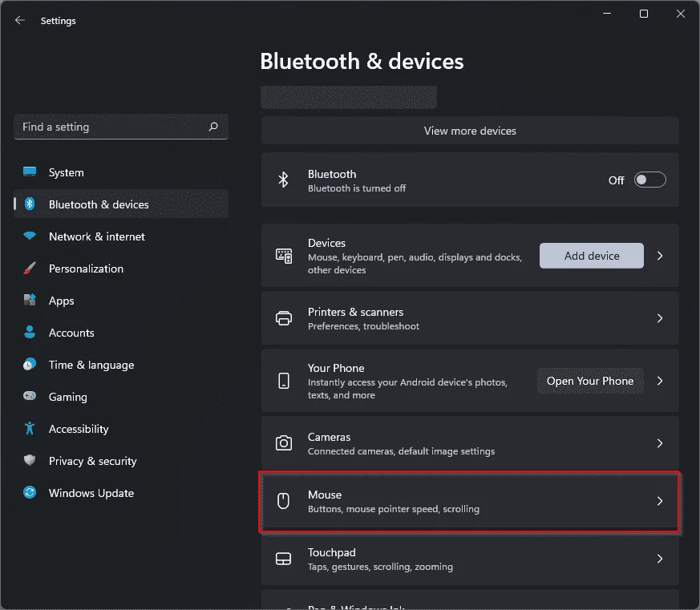Open Printers & scanners via its chevron
Viewport: 700px width, 610px height.
[660, 318]
